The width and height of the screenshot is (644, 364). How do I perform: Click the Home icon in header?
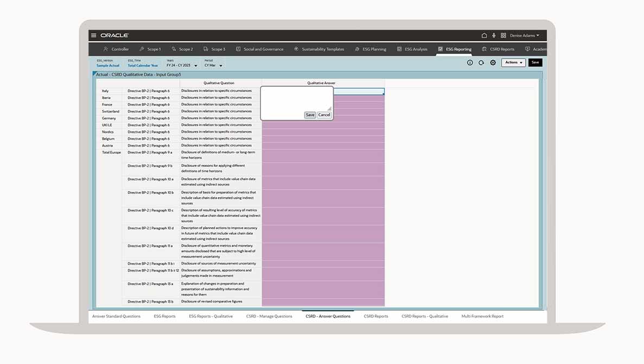tap(484, 35)
